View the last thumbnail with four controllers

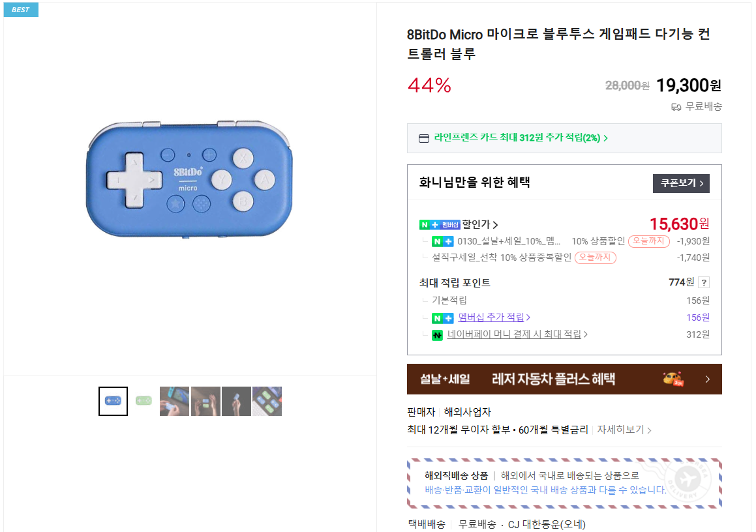pos(267,401)
